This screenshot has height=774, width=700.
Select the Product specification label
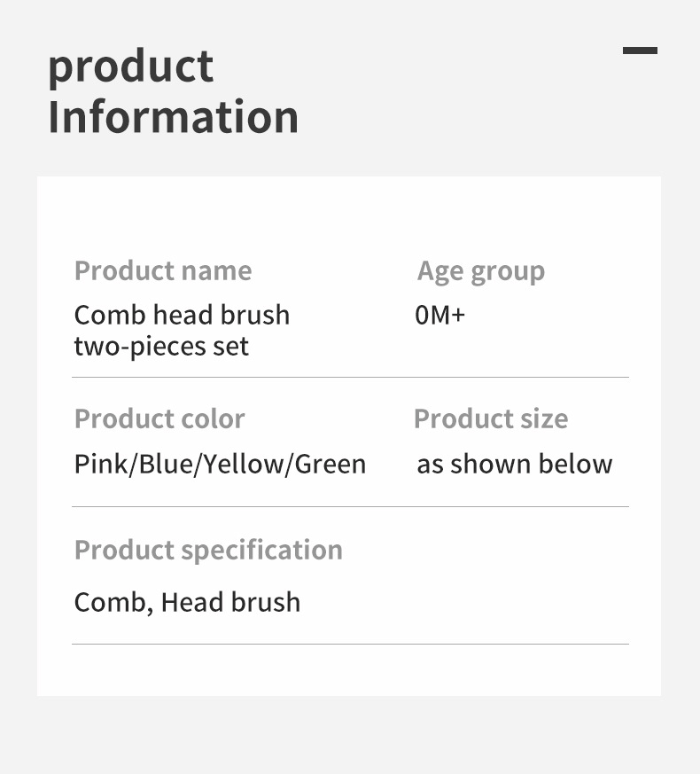[x=208, y=550]
